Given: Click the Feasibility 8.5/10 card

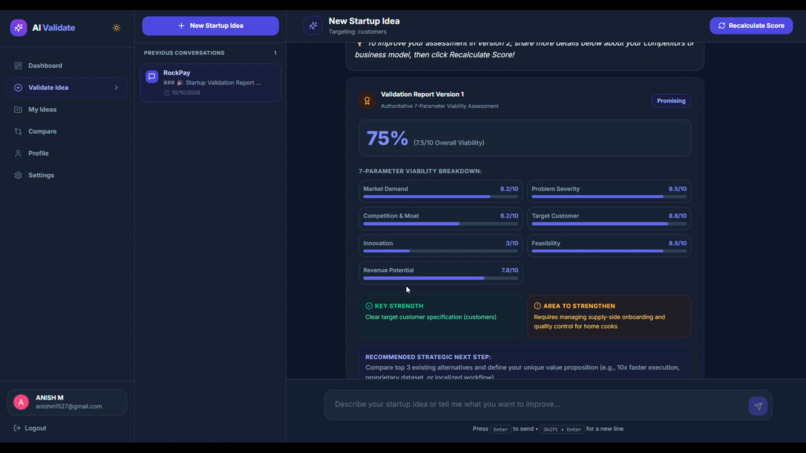Looking at the screenshot, I should [x=609, y=246].
